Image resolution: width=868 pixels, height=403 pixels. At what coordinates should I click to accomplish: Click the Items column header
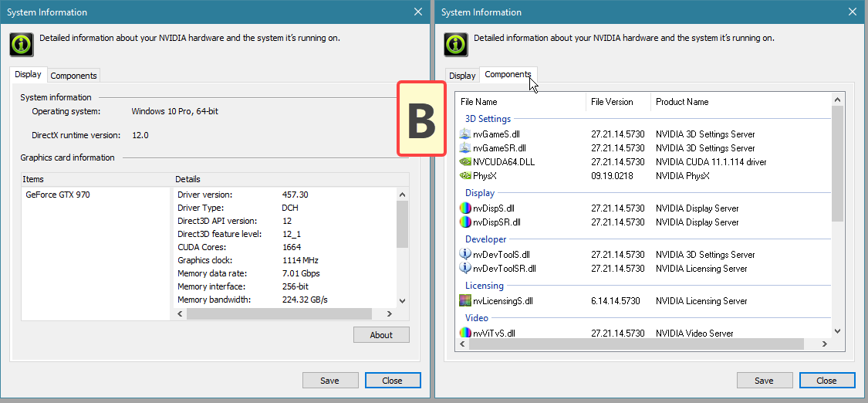coord(97,179)
